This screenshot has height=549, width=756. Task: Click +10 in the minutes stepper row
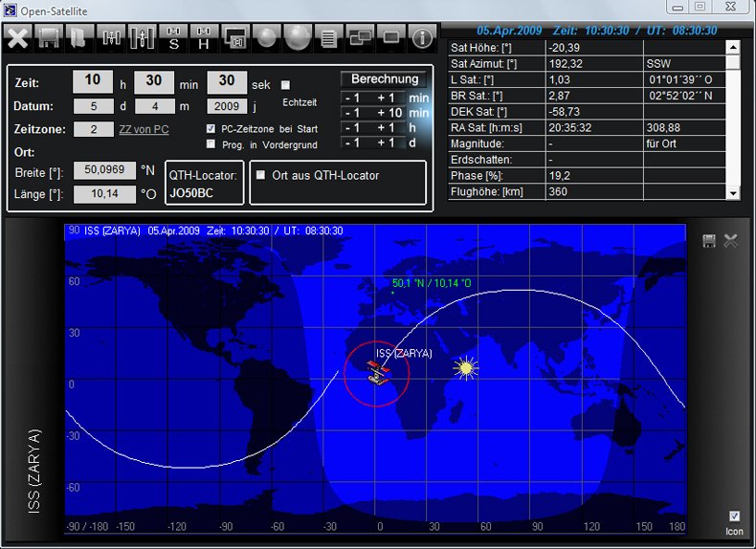tap(387, 113)
